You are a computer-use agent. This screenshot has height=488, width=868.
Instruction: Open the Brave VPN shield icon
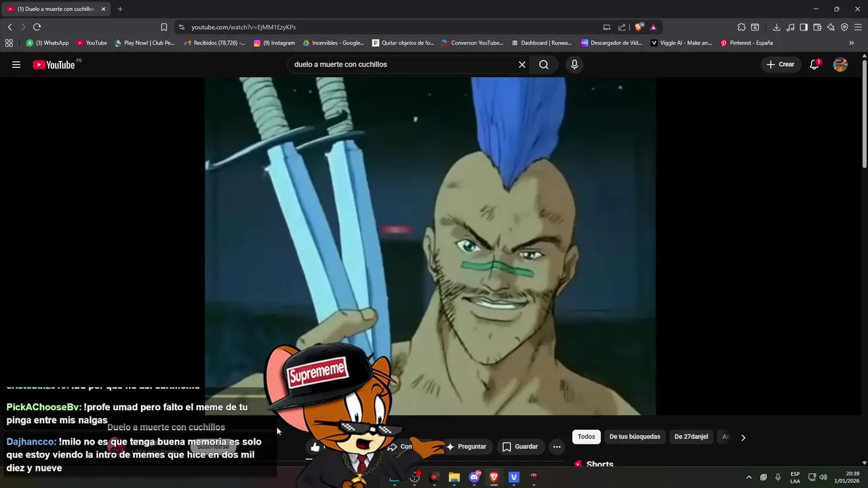pos(844,27)
